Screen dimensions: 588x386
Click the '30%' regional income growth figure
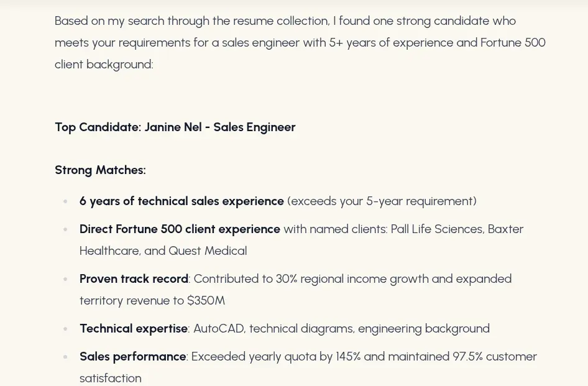click(287, 278)
